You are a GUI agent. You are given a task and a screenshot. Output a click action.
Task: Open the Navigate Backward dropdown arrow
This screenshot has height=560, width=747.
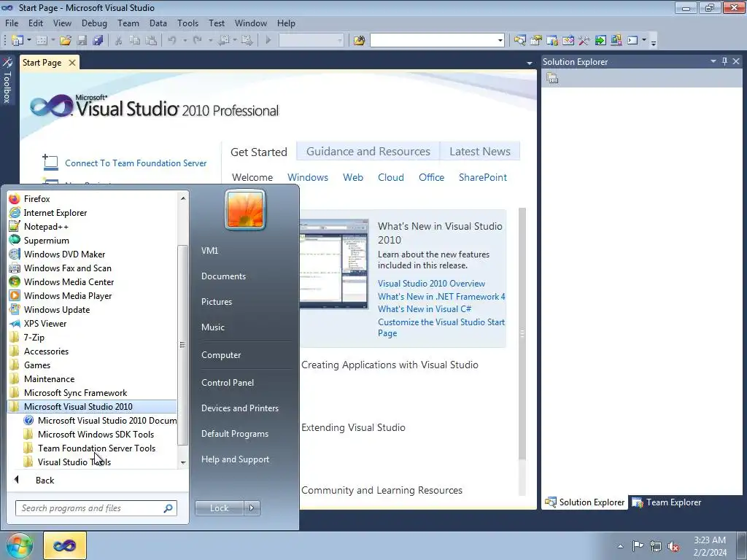pos(235,41)
